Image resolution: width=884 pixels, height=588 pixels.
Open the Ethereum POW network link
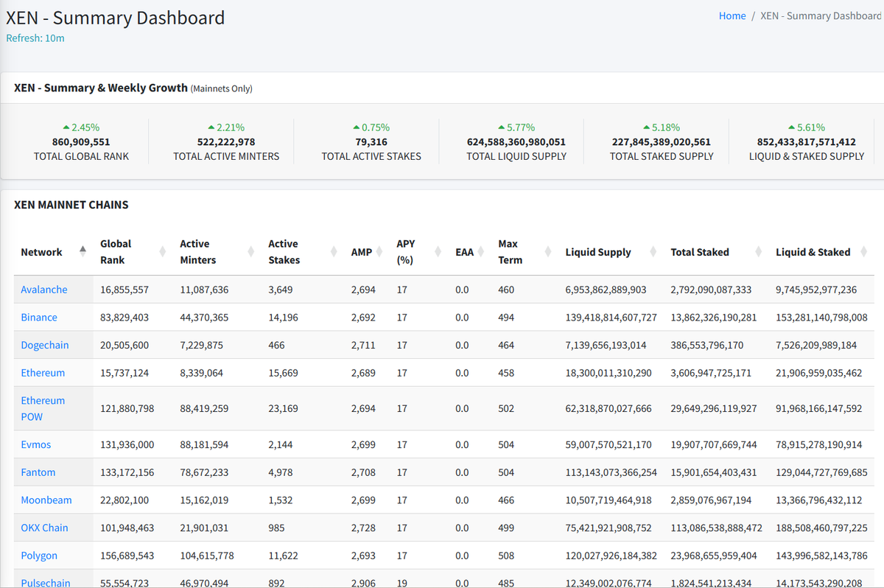point(43,408)
